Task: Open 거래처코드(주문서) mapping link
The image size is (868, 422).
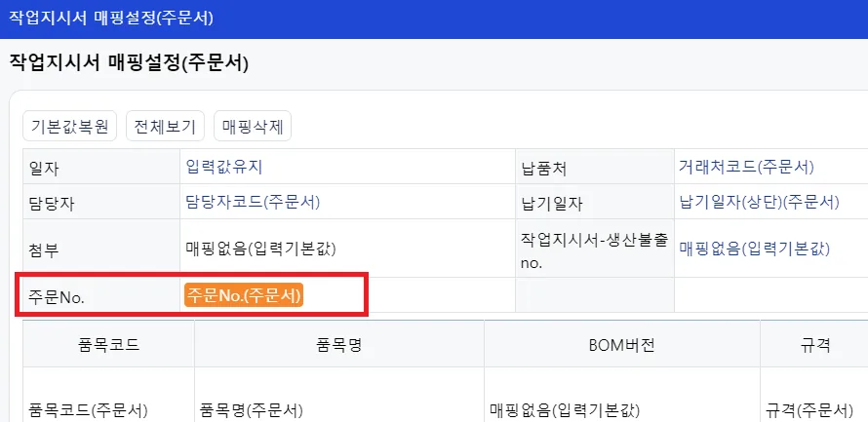Action: [746, 167]
